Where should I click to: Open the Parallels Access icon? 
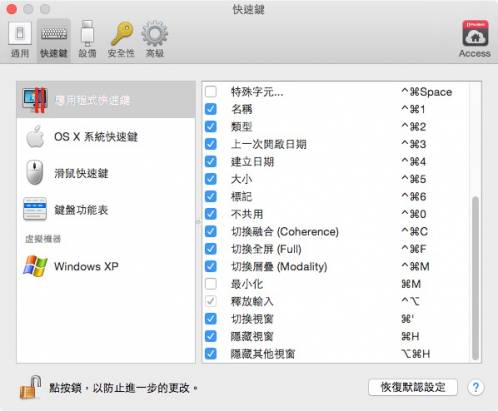pos(475,39)
